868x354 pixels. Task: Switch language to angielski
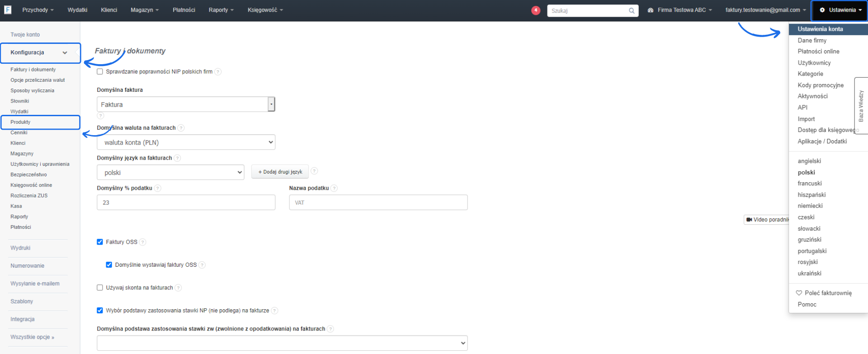click(809, 161)
